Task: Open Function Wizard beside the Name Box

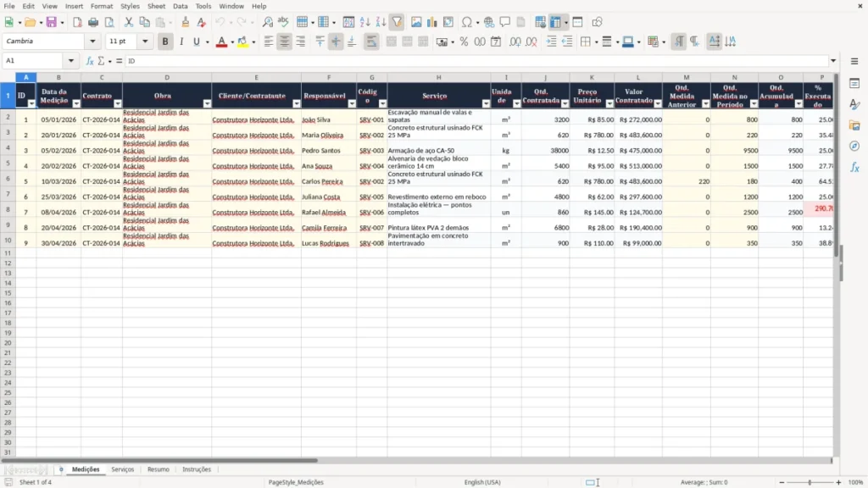Action: (x=90, y=61)
